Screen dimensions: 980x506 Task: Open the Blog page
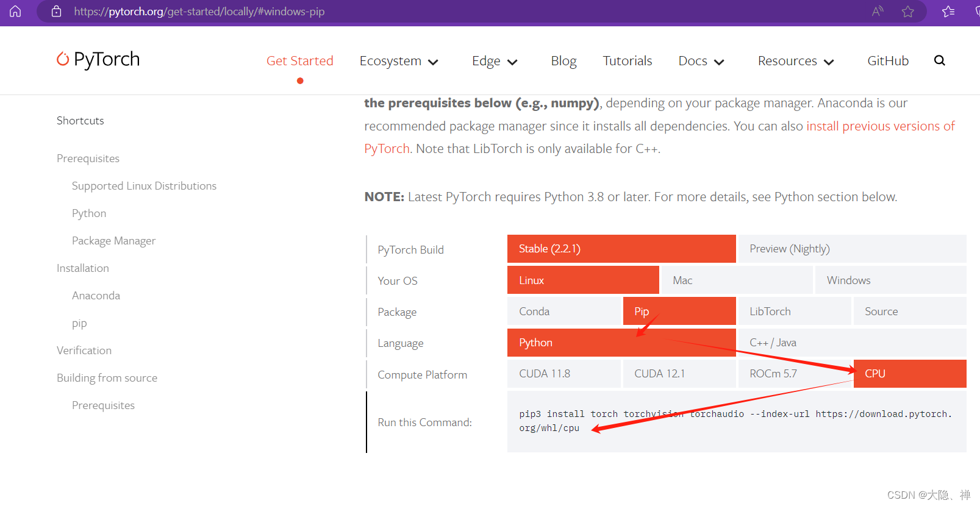563,61
